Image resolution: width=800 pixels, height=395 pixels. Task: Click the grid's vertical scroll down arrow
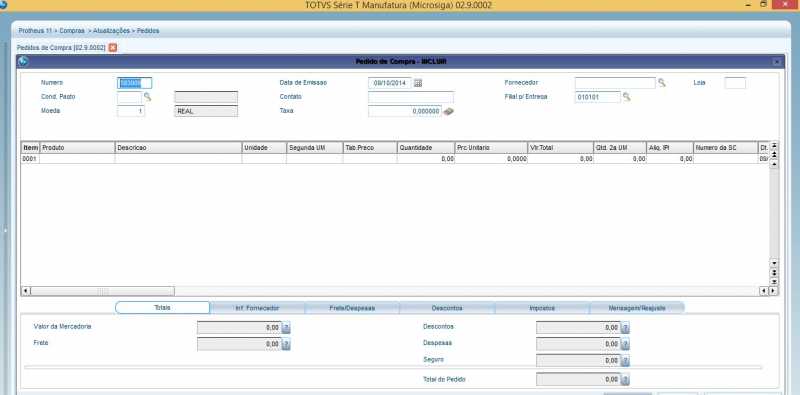click(x=774, y=263)
